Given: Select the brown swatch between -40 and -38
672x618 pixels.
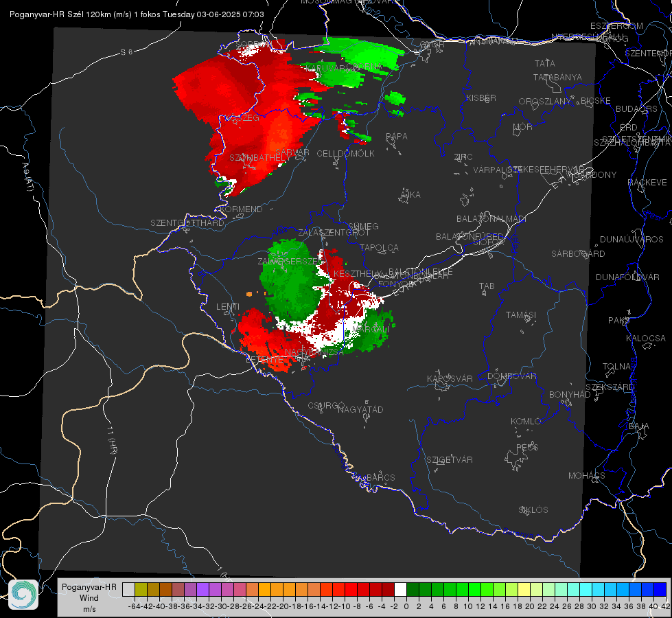Looking at the screenshot, I should point(165,590).
